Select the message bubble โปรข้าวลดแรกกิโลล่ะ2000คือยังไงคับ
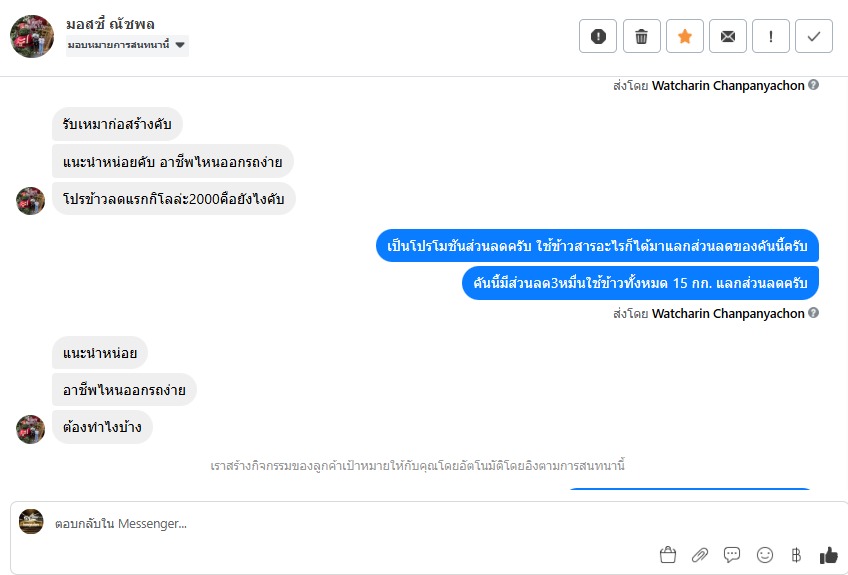This screenshot has height=575, width=848. click(174, 199)
